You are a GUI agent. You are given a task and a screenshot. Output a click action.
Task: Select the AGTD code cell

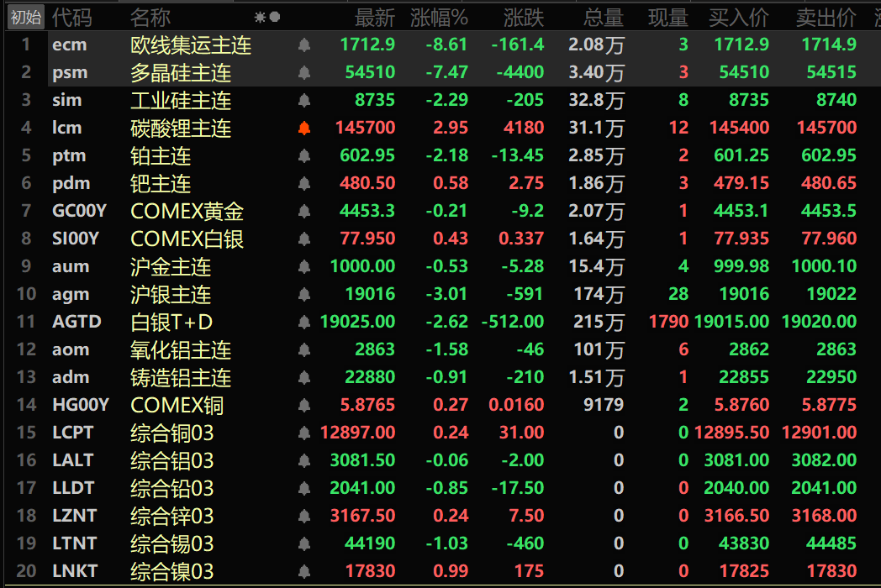pos(77,323)
